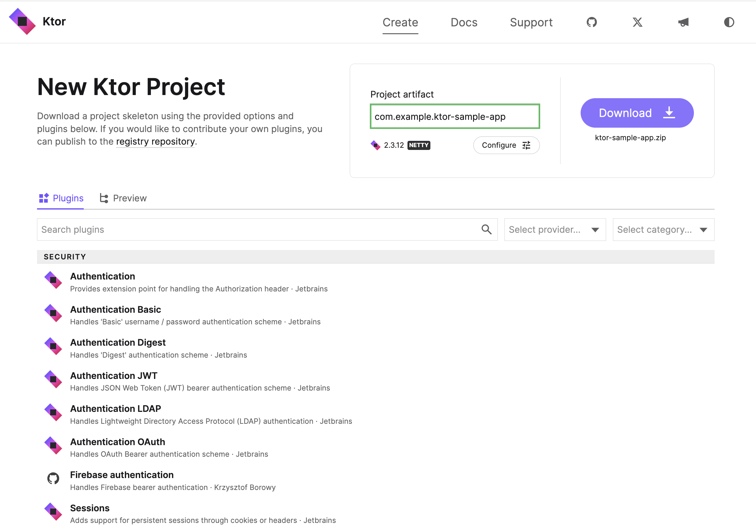Click the Project artifact label
The width and height of the screenshot is (756, 532).
pyautogui.click(x=402, y=94)
